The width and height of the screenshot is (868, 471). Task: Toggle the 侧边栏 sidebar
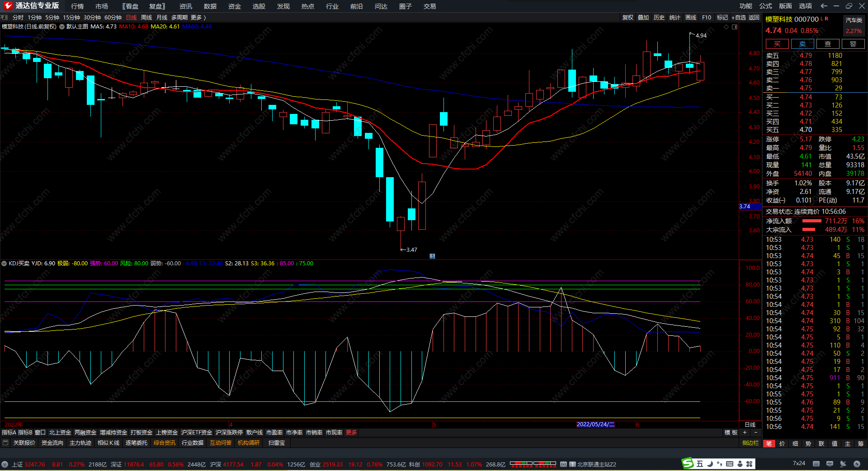pos(750,443)
